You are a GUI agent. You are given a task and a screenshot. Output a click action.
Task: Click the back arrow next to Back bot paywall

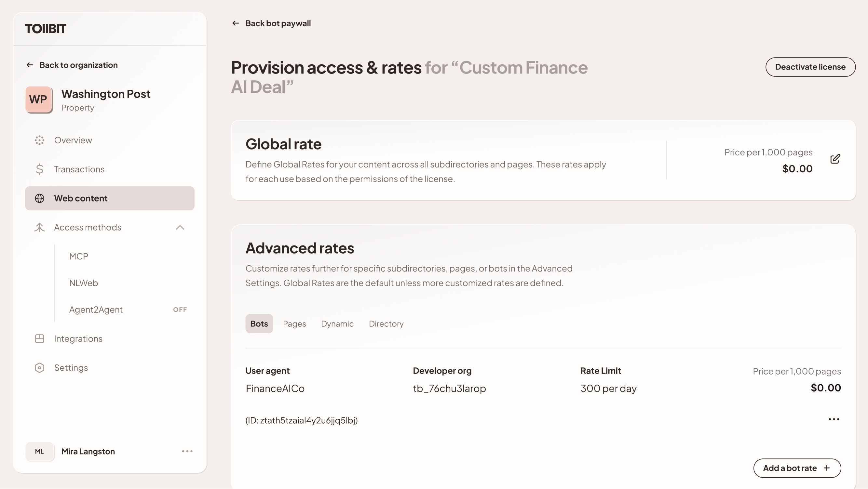click(x=235, y=23)
